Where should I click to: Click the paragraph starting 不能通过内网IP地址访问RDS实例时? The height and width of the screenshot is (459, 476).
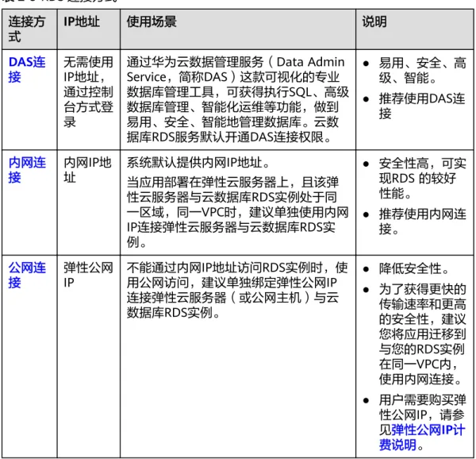237,290
